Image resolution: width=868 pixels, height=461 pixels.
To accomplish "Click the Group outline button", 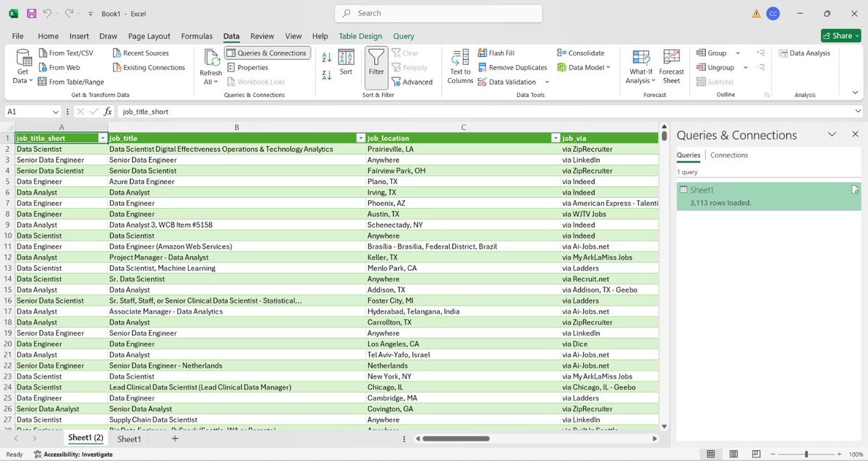I will click(x=712, y=53).
